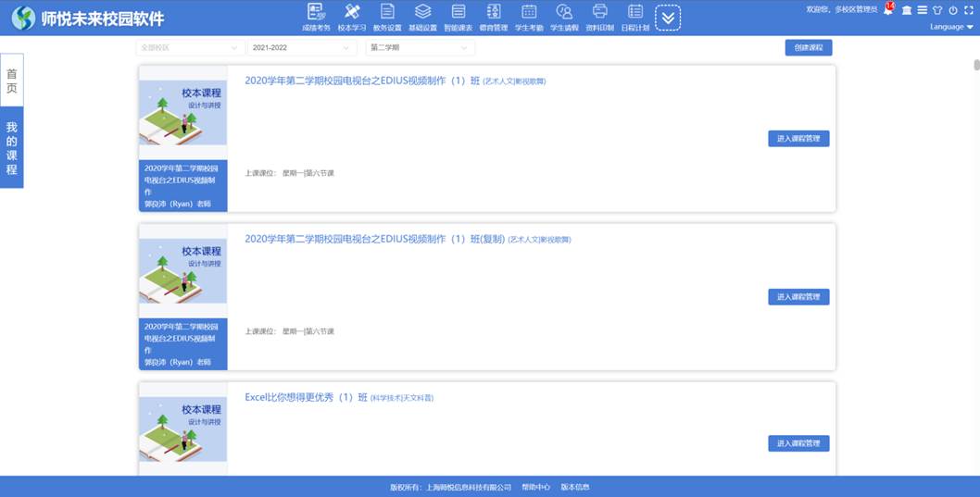Click the EDIUS (复制) course cover thumbnail
The image size is (980, 497).
[x=183, y=271]
